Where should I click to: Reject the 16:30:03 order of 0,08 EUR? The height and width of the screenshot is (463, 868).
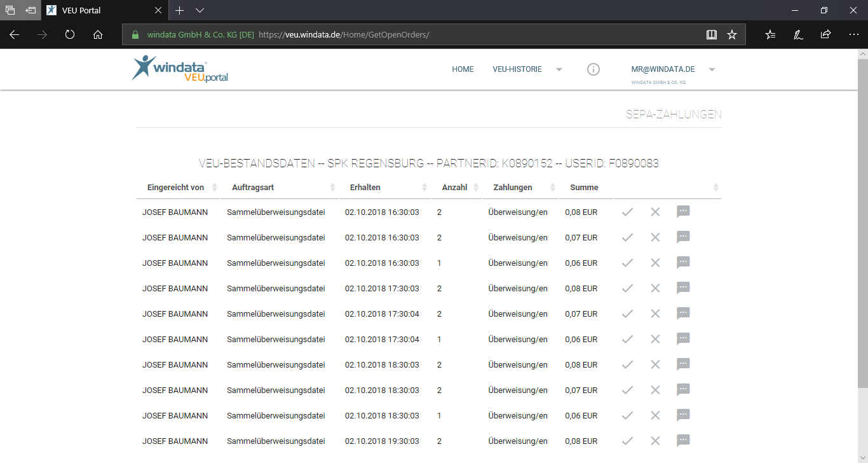click(655, 212)
